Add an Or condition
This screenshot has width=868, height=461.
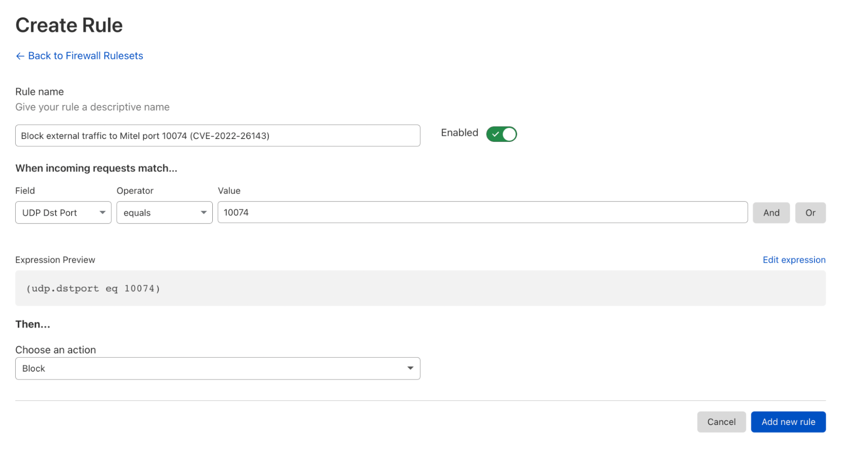click(x=810, y=213)
